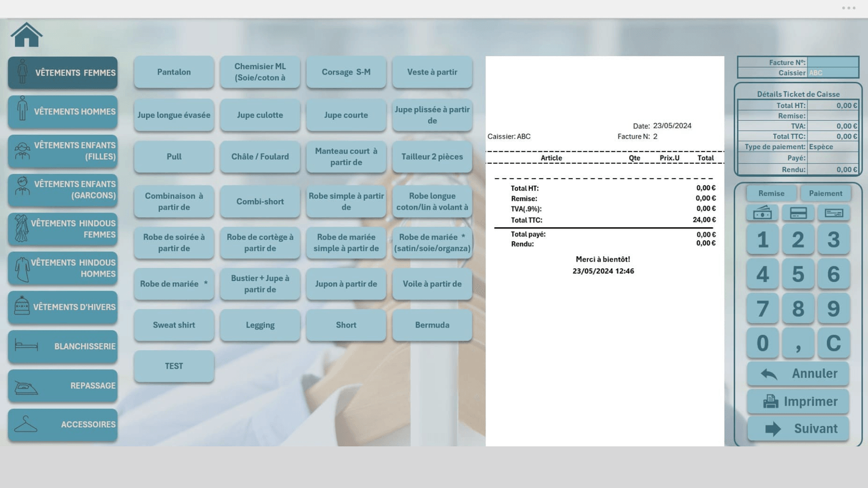868x488 pixels.
Task: Open the Paiement button
Action: tap(826, 193)
